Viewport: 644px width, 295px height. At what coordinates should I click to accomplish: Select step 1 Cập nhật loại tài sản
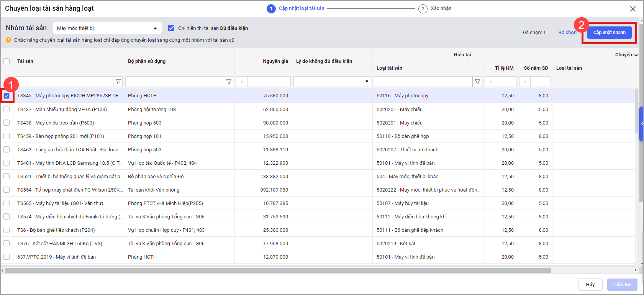[x=271, y=9]
